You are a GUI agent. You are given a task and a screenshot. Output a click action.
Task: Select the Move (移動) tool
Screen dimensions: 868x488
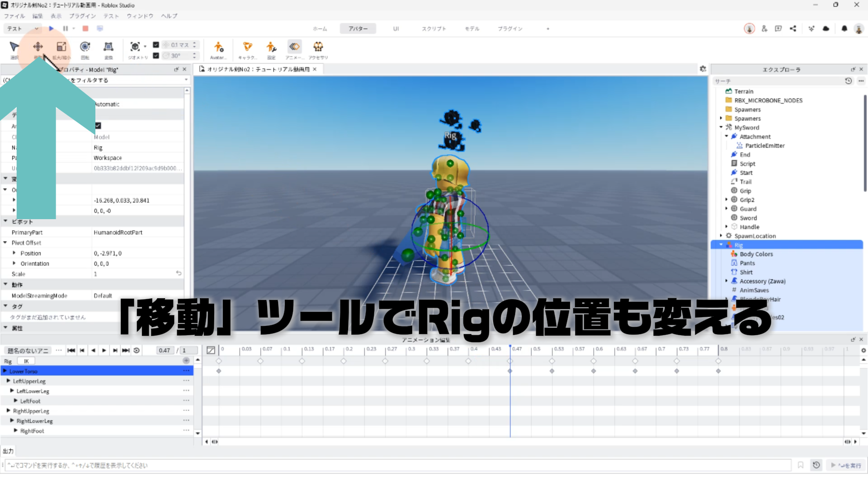click(38, 47)
